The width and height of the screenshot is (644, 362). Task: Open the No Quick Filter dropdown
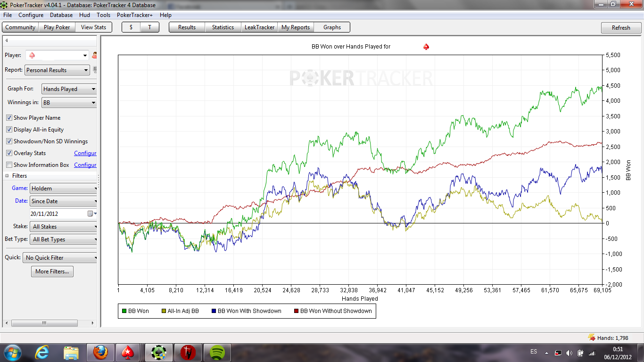(x=60, y=258)
